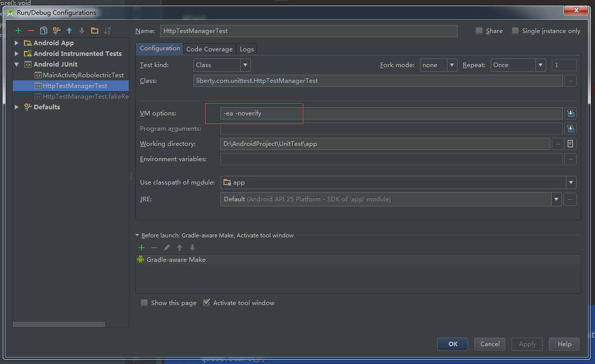
Task: Open the JRE dropdown list
Action: coord(556,199)
